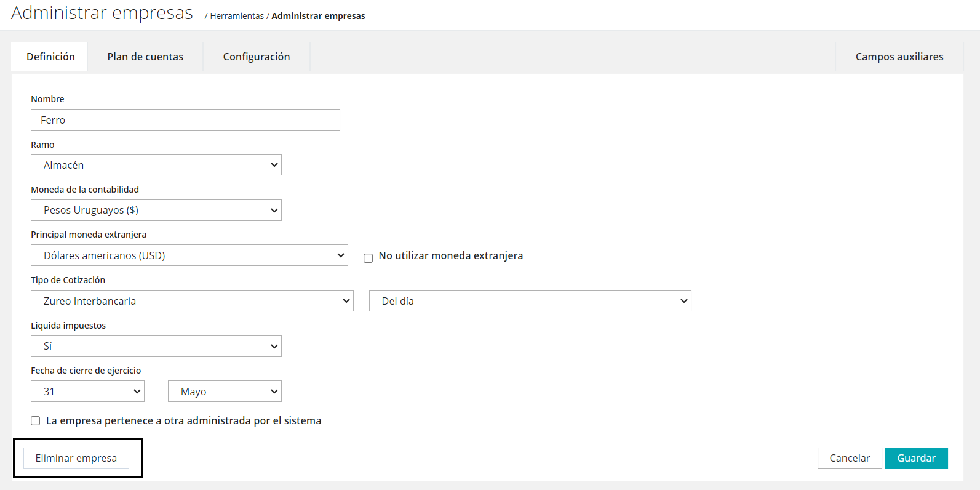Viewport: 980px width, 490px height.
Task: Open the Zureo Interbancaria cotización dropdown
Action: pos(192,301)
